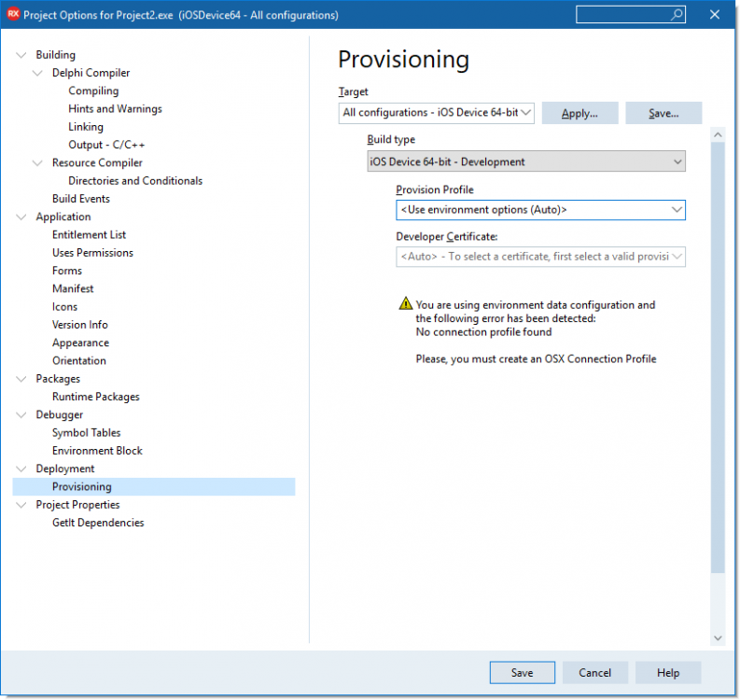Select the Deployment category label
Viewport: 740px width, 700px height.
coord(65,469)
